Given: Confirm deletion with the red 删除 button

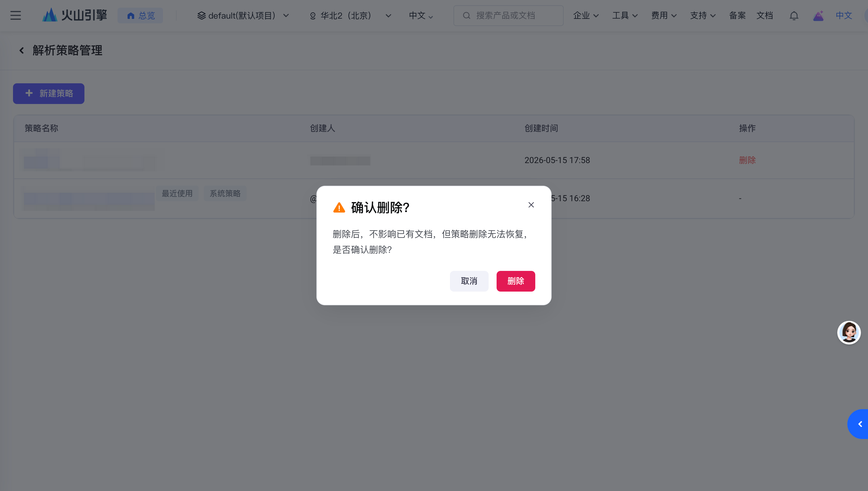Looking at the screenshot, I should pyautogui.click(x=515, y=281).
